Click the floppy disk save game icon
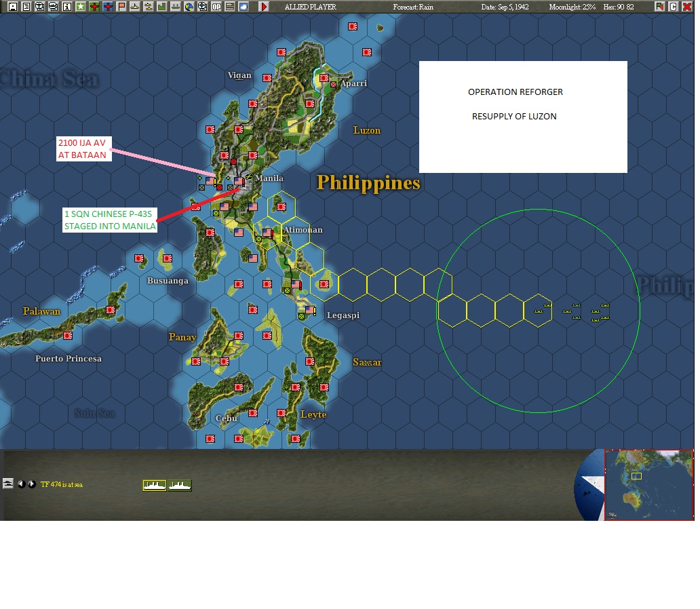 coord(13,7)
